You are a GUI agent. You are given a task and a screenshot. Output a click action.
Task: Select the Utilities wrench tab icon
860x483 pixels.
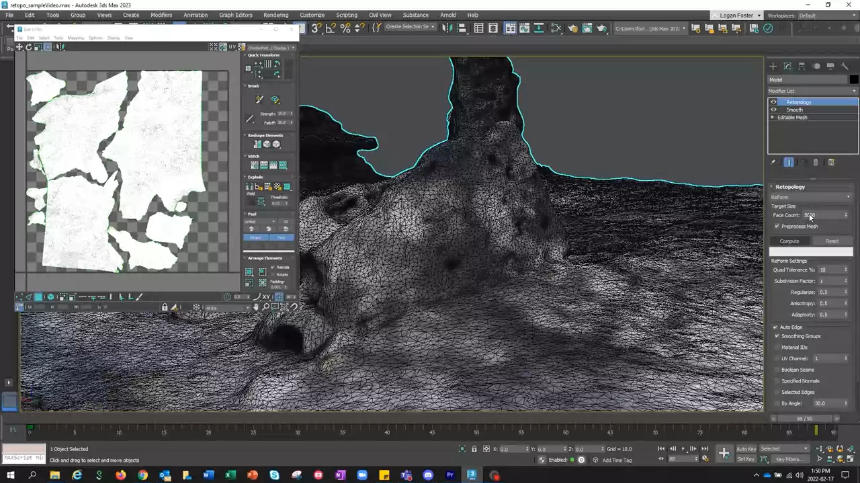846,66
